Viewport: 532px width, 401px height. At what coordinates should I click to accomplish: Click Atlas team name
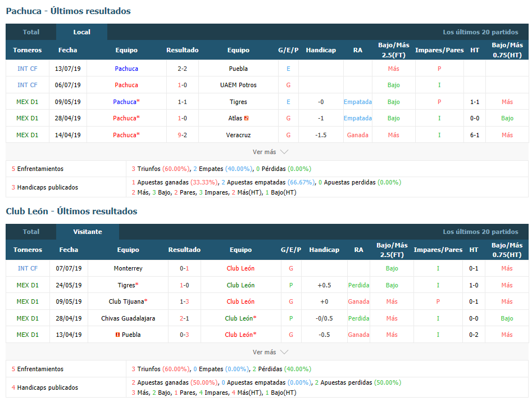[235, 118]
